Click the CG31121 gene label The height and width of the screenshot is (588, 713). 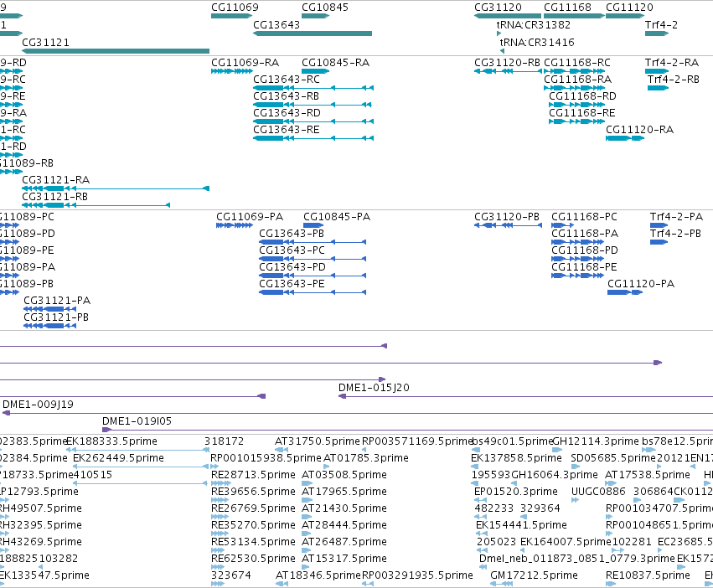[45, 42]
